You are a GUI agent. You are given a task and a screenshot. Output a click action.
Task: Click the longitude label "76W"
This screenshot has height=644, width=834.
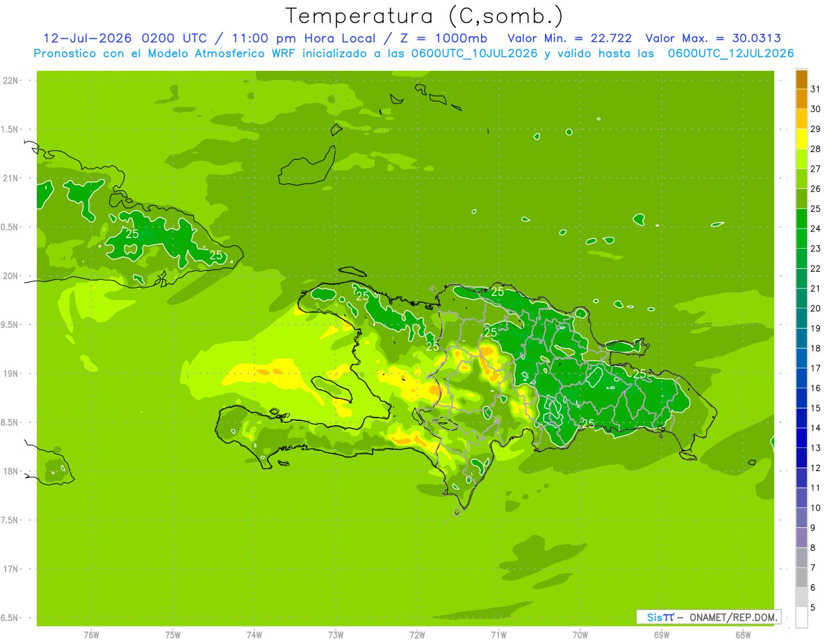91,635
